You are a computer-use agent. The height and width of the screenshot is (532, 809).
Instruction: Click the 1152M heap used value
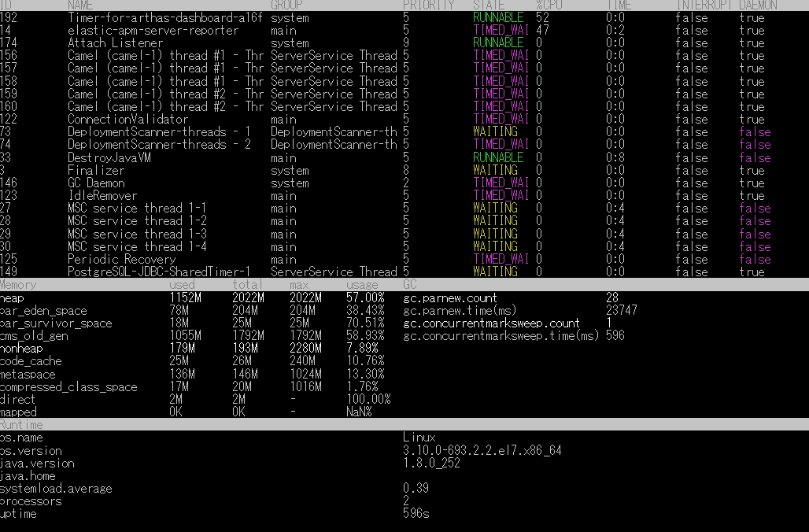tap(185, 297)
